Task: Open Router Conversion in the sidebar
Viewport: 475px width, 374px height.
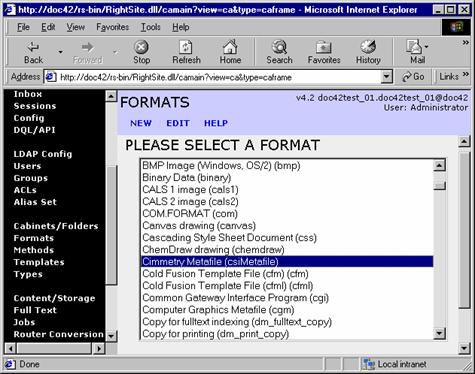Action: coord(59,334)
